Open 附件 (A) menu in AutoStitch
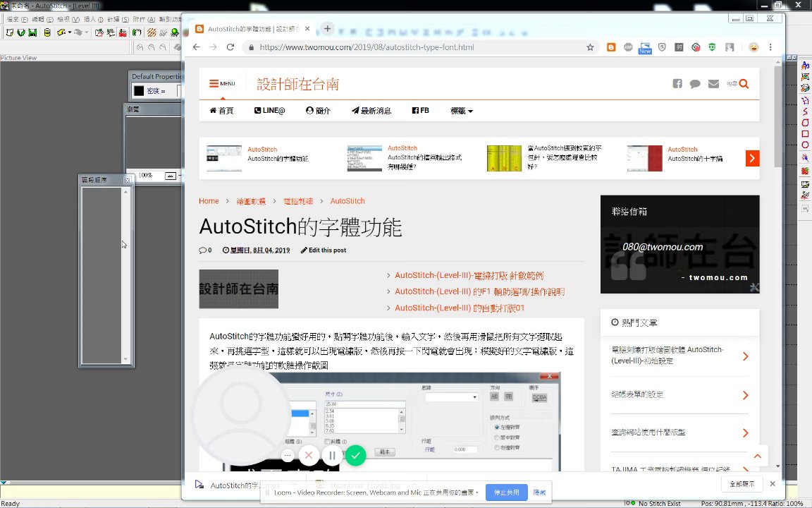812x508 pixels. pyautogui.click(x=144, y=19)
